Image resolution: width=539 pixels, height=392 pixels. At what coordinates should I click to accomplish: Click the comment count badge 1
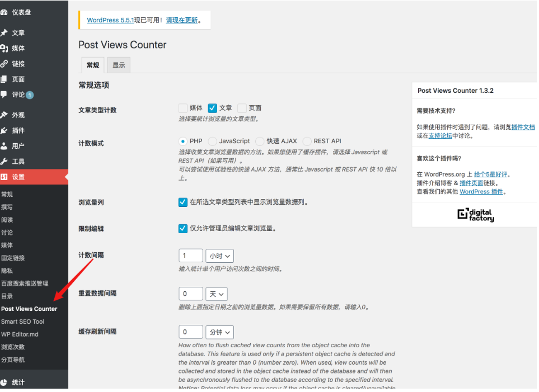[x=30, y=95]
